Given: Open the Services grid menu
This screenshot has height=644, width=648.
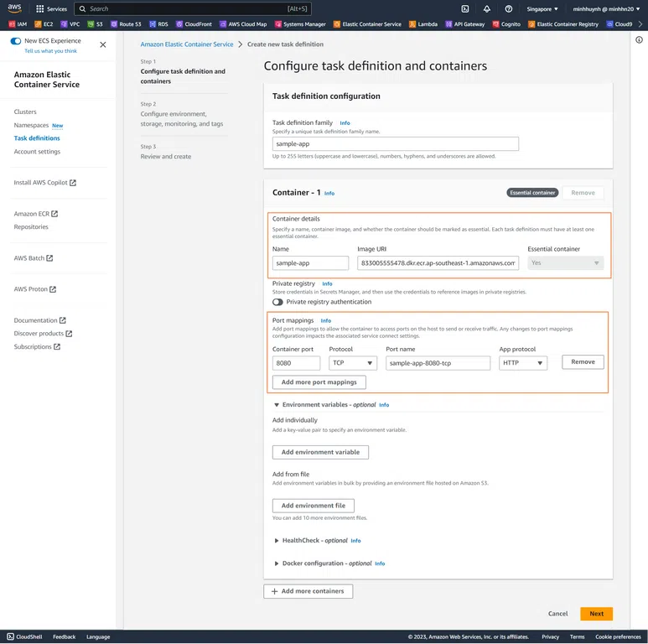Looking at the screenshot, I should click(x=51, y=8).
